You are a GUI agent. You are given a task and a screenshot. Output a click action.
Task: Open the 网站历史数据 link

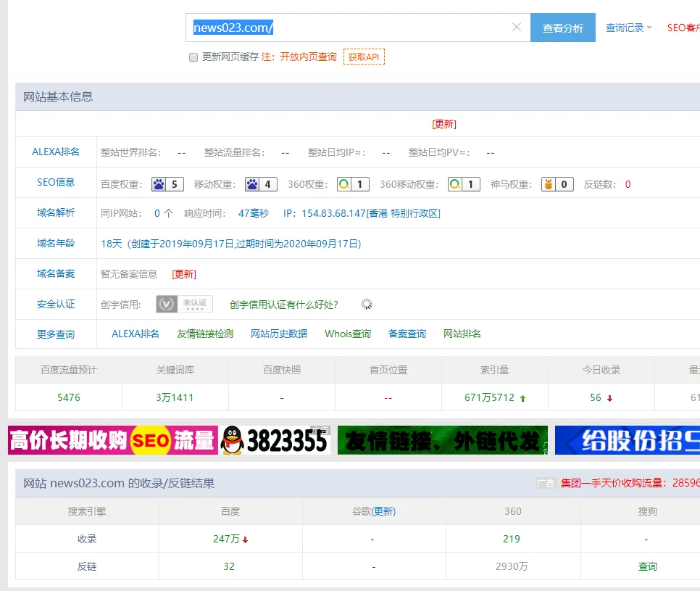279,334
